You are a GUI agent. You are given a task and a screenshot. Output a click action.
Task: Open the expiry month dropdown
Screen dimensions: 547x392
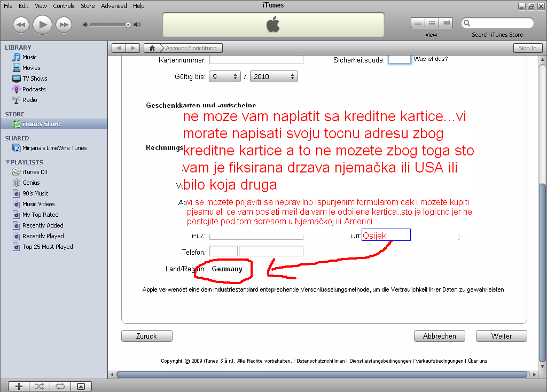[225, 76]
